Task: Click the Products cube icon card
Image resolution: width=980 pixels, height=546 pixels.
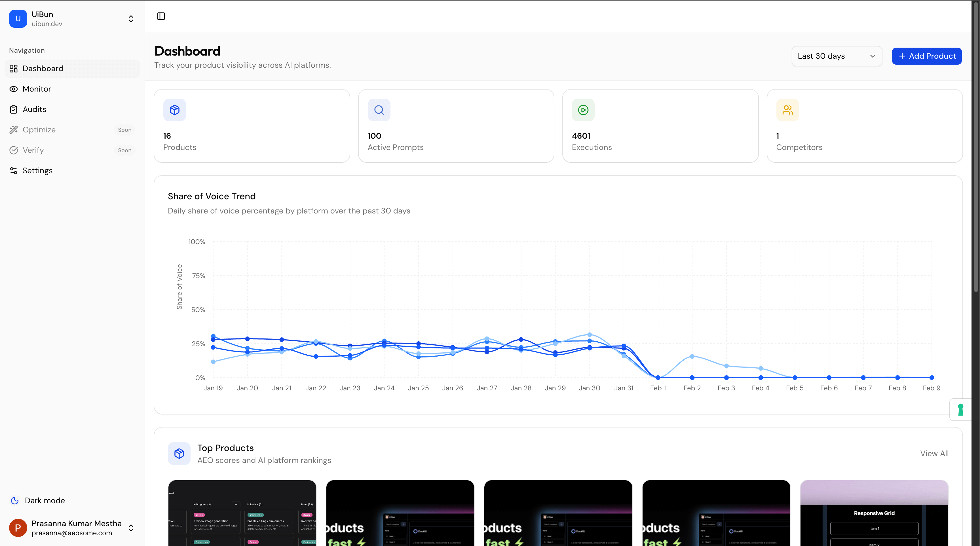Action: point(175,110)
